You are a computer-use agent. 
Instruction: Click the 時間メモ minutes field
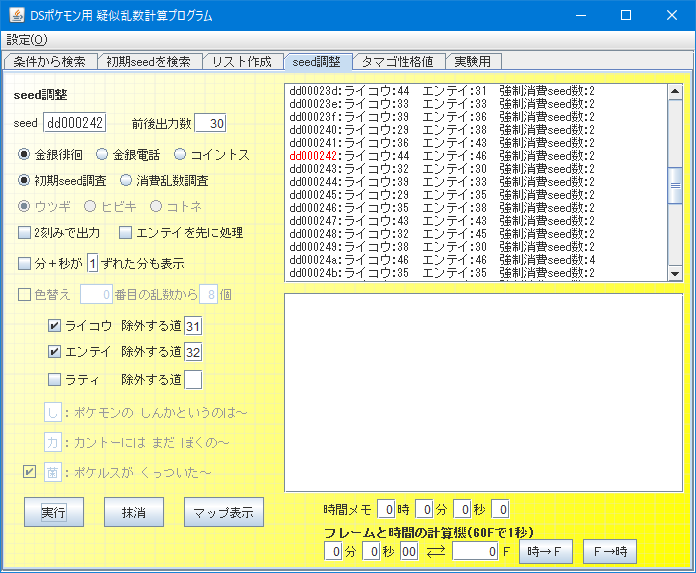[x=424, y=509]
